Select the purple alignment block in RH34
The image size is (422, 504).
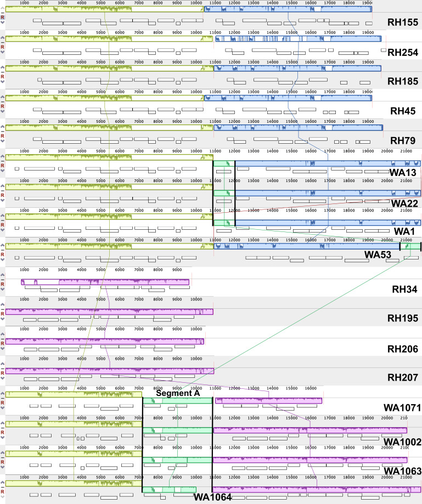pos(105,282)
